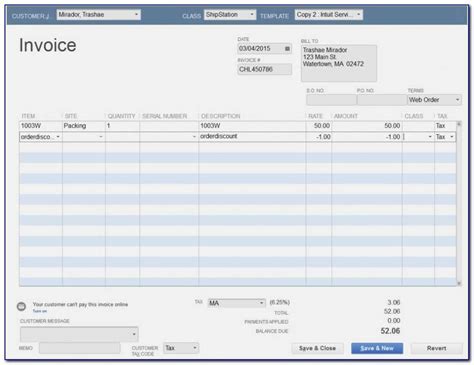This screenshot has width=474, height=365.
Task: Expand the Class dropdown set to ShipStation
Action: click(x=230, y=15)
